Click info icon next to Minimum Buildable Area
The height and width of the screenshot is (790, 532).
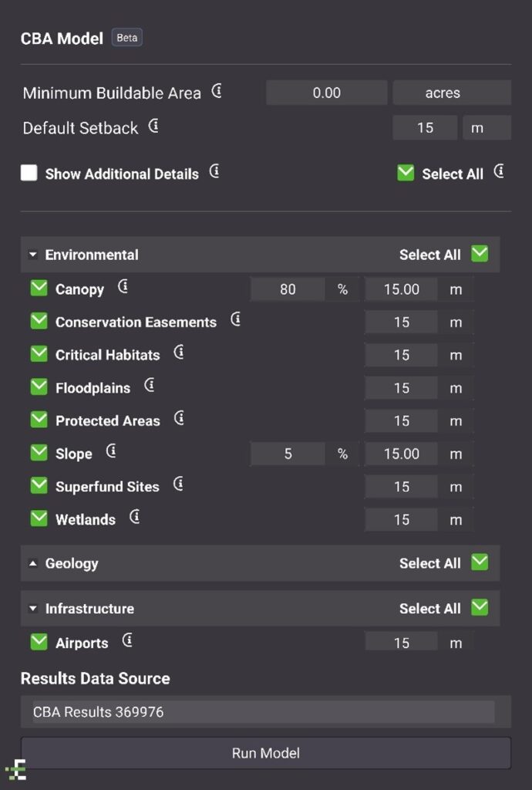click(x=217, y=92)
